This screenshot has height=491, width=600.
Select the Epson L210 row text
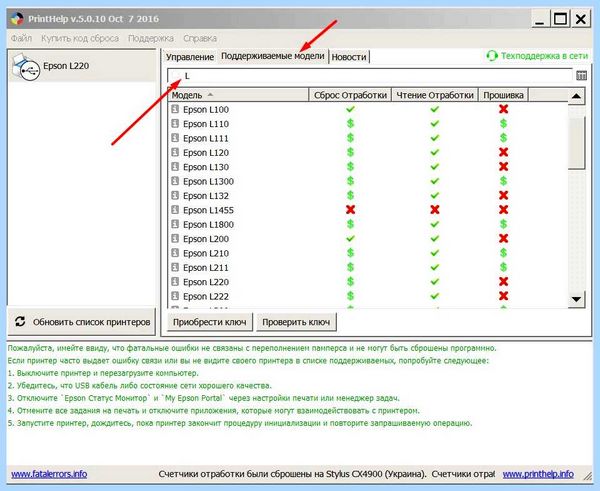click(x=206, y=253)
